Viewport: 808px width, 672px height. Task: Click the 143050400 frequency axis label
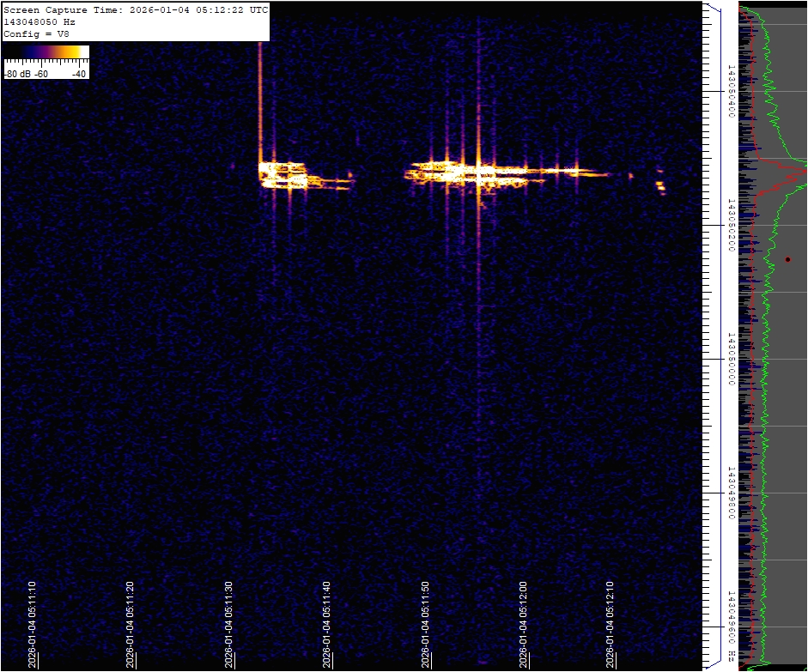tap(731, 91)
